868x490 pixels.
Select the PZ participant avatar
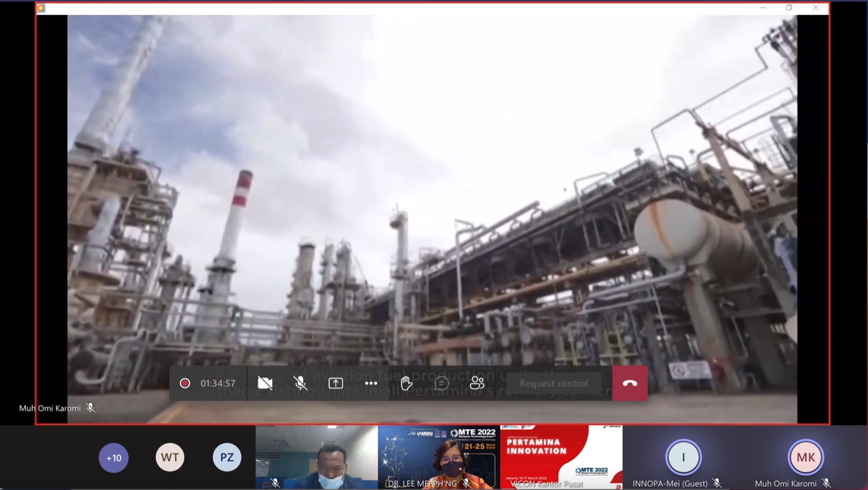tap(226, 457)
